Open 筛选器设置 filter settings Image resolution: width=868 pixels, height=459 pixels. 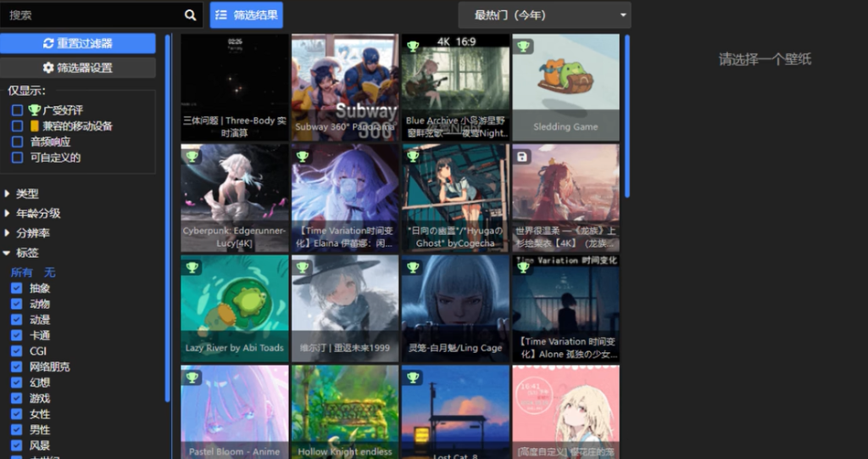point(78,68)
